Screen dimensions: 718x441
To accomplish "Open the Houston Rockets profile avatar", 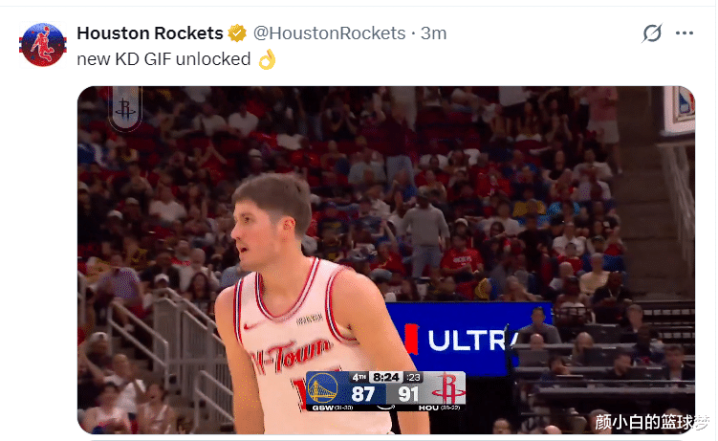I will click(x=43, y=44).
